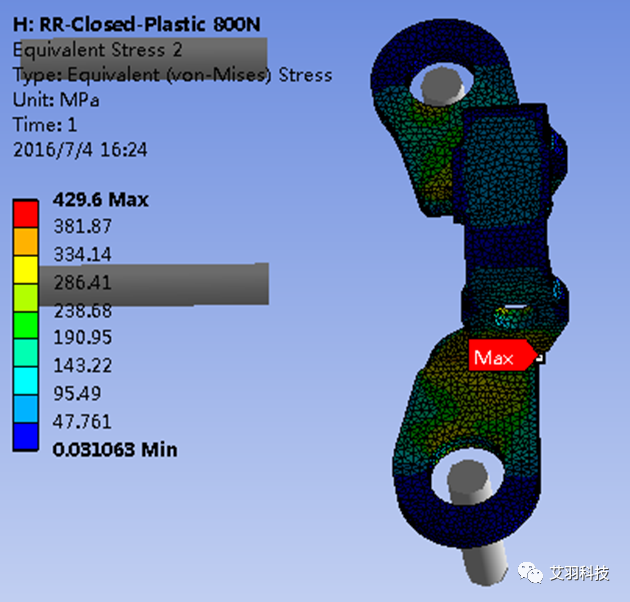
Task: Click the 238.68 legend value
Action: [x=83, y=311]
